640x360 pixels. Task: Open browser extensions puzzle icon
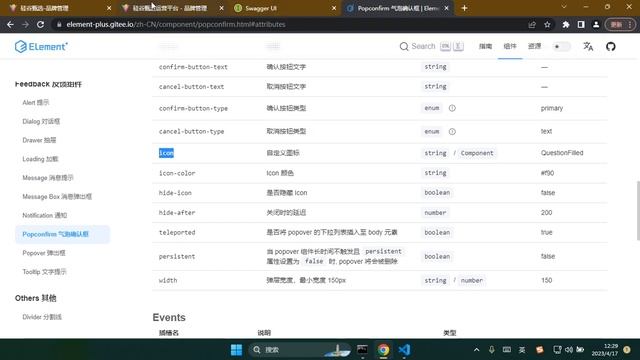click(566, 24)
